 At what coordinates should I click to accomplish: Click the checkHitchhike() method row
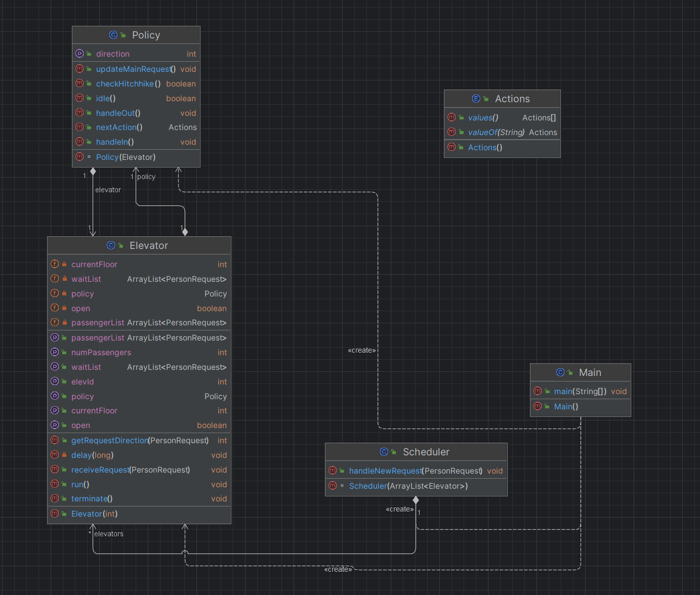coord(136,84)
